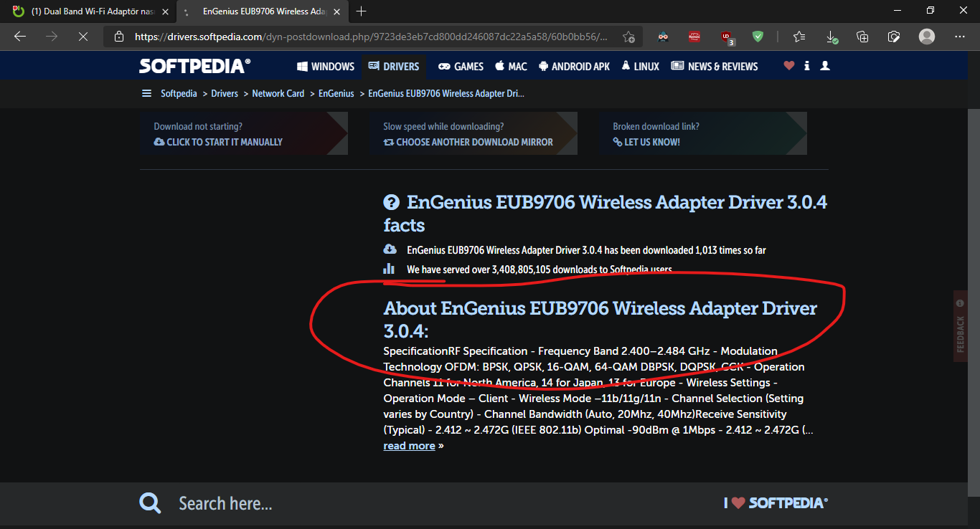Click About EnGenius EUB9706 Wireless Adapter heading

pos(600,320)
